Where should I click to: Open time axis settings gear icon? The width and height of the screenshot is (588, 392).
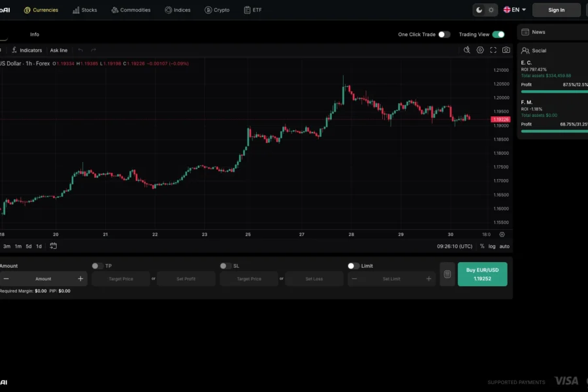[502, 235]
